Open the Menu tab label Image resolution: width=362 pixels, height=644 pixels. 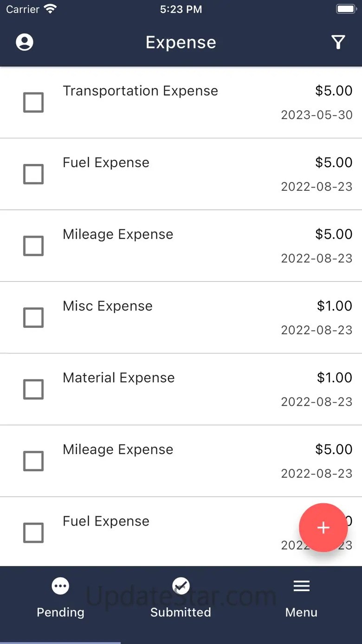click(x=301, y=612)
